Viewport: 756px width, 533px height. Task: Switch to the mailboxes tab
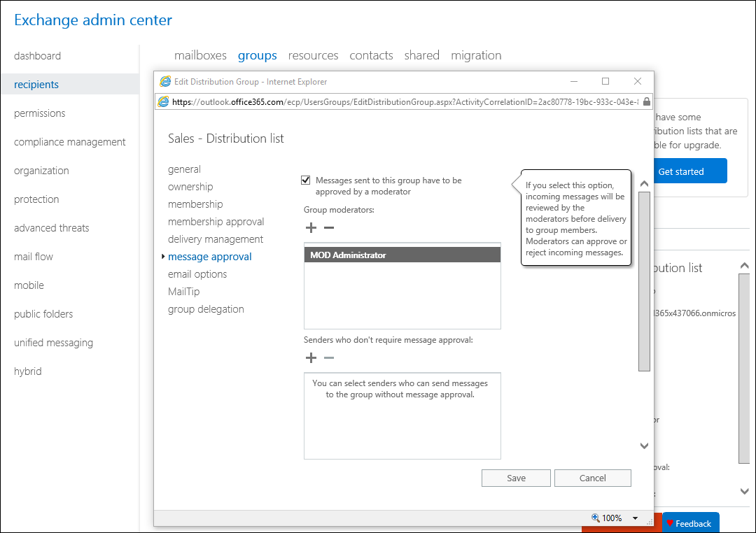click(x=200, y=55)
